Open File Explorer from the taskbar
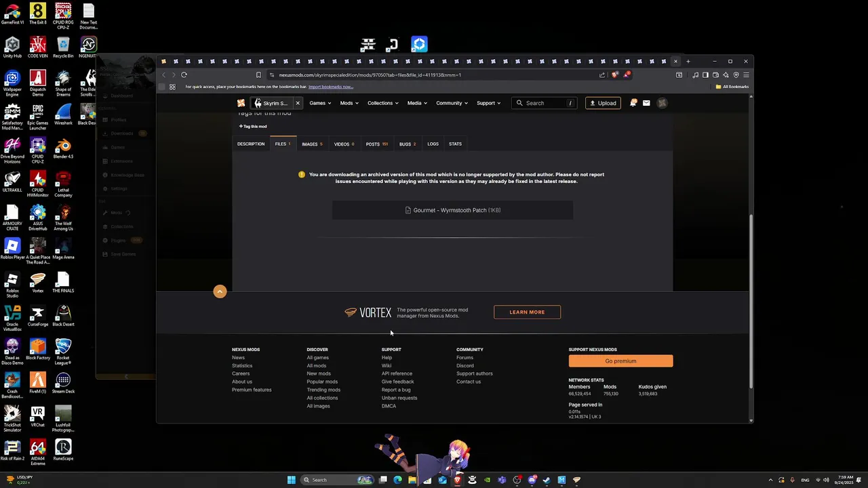 pyautogui.click(x=412, y=480)
